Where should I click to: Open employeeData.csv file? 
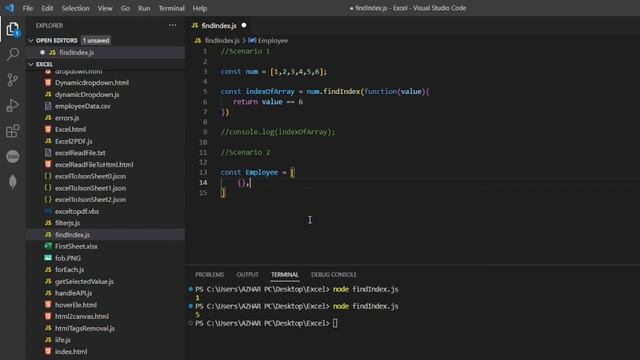pos(83,106)
